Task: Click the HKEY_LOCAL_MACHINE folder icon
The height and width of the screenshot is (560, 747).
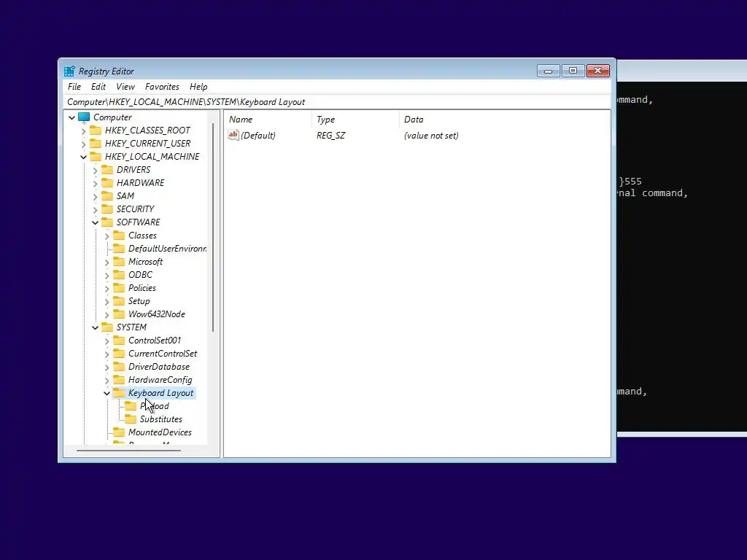Action: click(x=96, y=157)
